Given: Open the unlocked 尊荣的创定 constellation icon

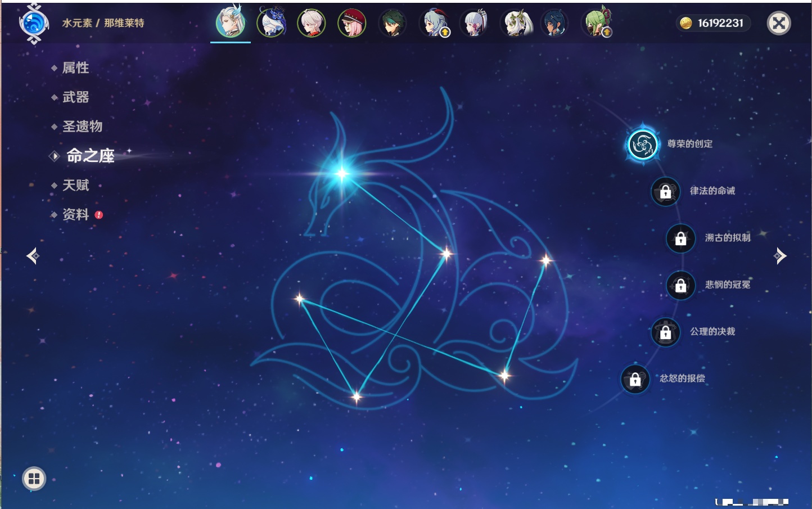Looking at the screenshot, I should pos(642,145).
